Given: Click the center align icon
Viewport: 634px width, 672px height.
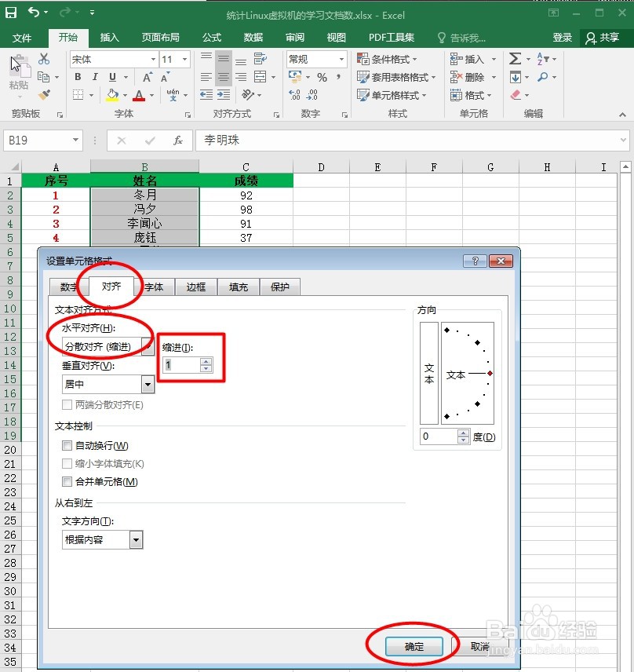Looking at the screenshot, I should pyautogui.click(x=223, y=77).
